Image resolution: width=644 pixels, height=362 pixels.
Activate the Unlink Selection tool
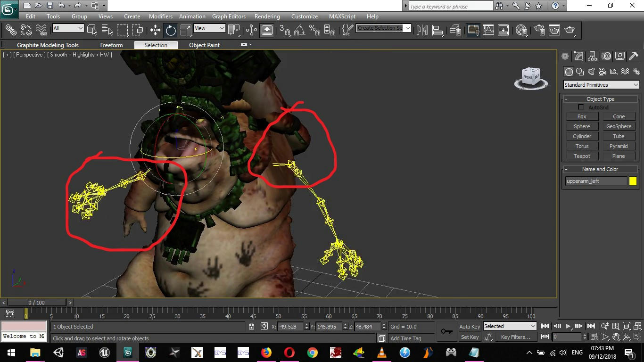click(x=26, y=30)
